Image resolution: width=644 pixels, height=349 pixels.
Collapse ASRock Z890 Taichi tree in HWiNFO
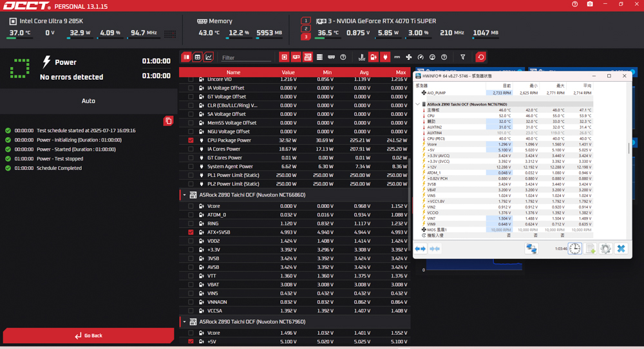[x=418, y=104]
